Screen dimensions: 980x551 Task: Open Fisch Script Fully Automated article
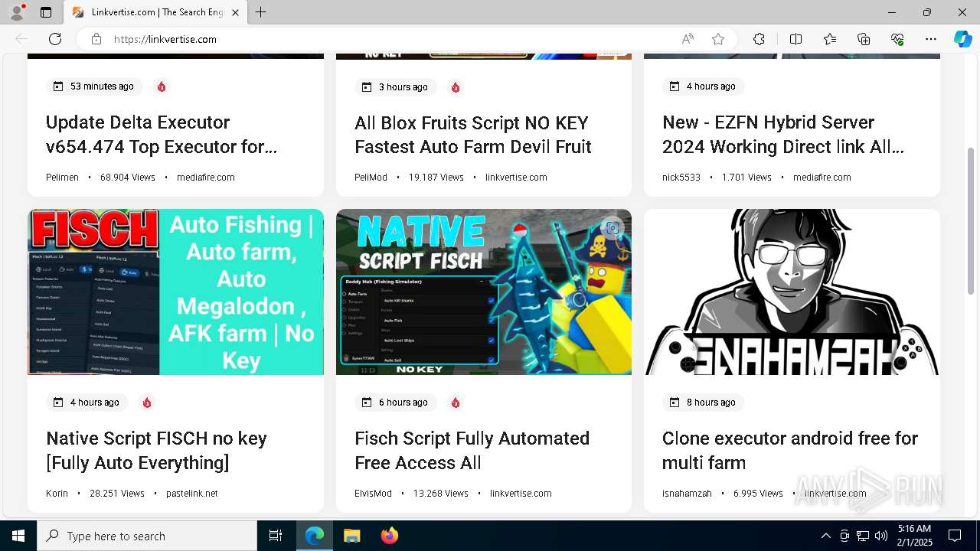coord(472,451)
